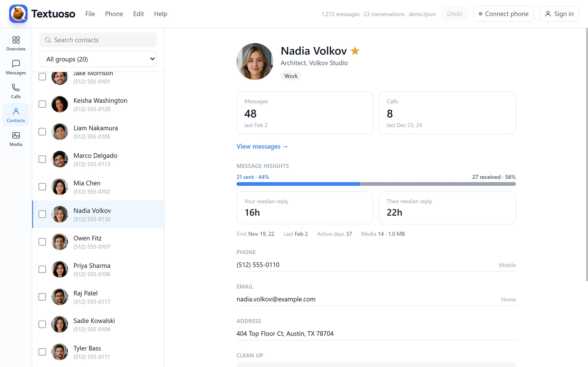Click the Sign in button
Viewport: 588px width, 367px height.
pos(559,14)
